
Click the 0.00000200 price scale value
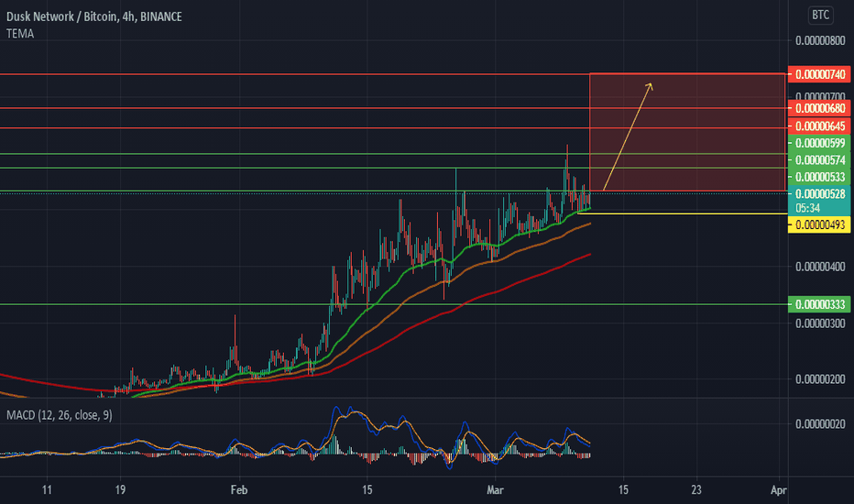point(820,379)
